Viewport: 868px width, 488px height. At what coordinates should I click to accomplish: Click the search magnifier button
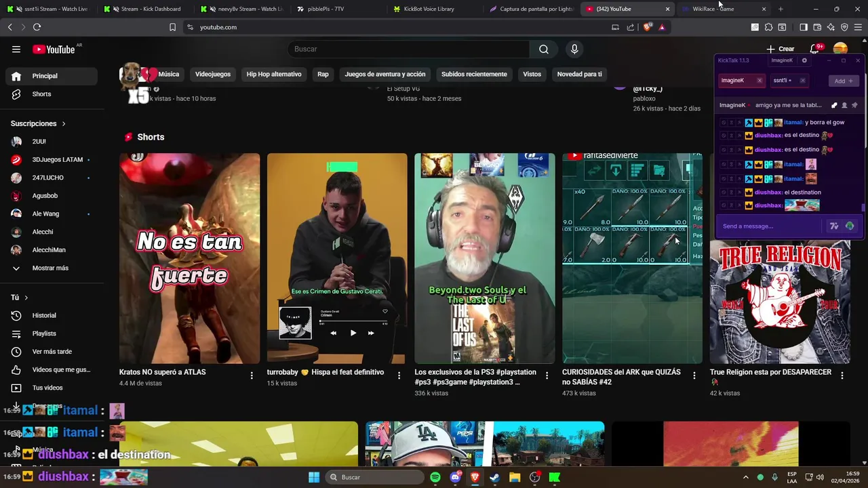coord(544,49)
